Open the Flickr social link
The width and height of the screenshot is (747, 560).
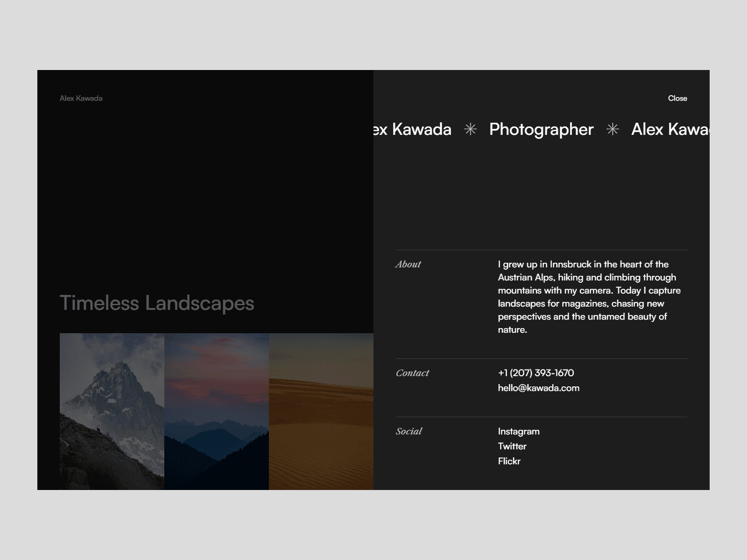(x=509, y=462)
